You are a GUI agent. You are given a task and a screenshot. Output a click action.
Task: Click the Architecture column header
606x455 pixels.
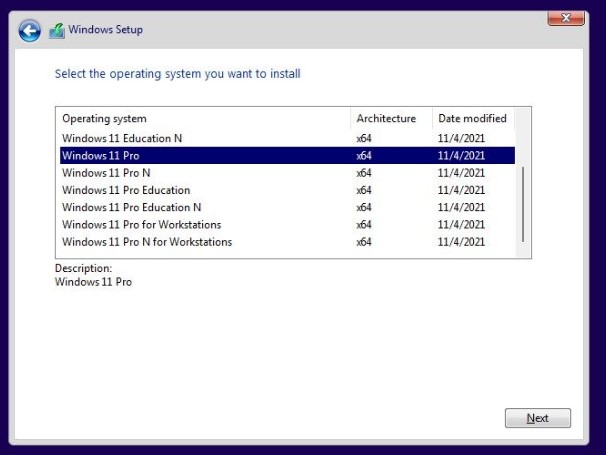click(392, 118)
